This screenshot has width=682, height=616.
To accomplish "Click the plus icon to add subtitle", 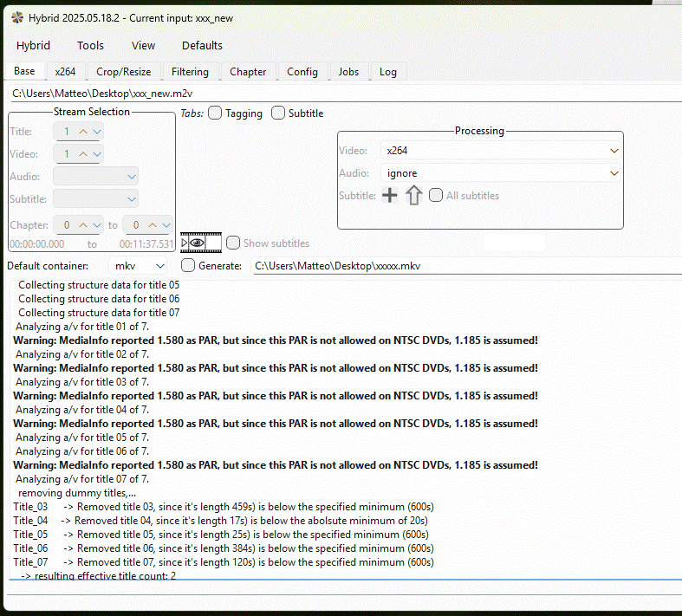I will point(390,196).
